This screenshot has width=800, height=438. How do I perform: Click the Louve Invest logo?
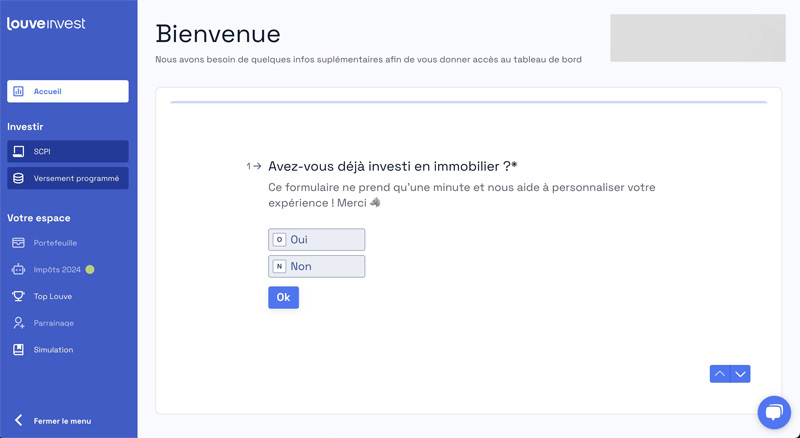point(46,23)
